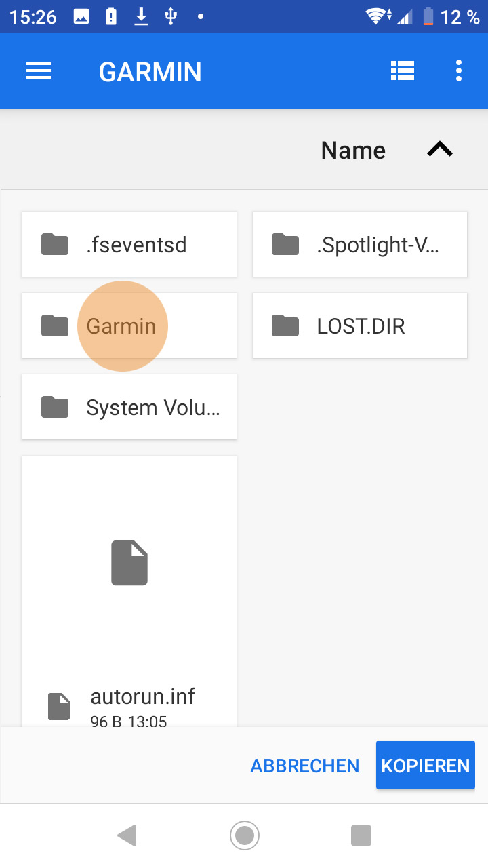Open the System Volume folder

point(129,407)
